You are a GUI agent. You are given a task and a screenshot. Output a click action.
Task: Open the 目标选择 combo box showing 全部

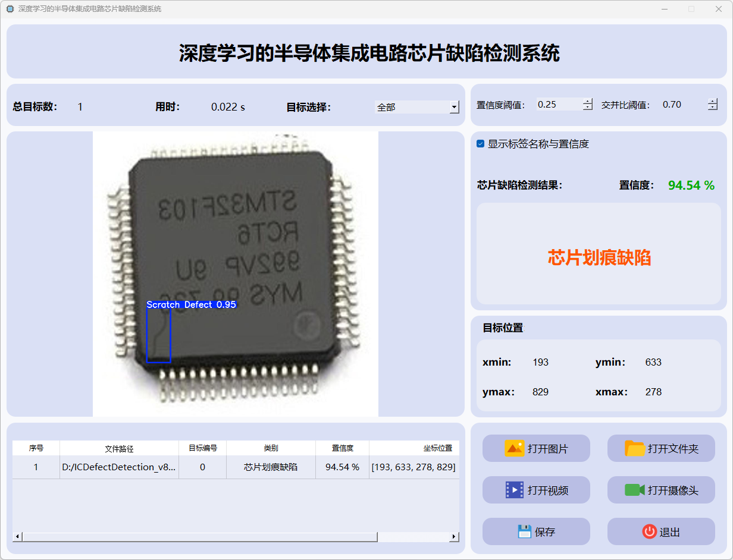[x=417, y=107]
